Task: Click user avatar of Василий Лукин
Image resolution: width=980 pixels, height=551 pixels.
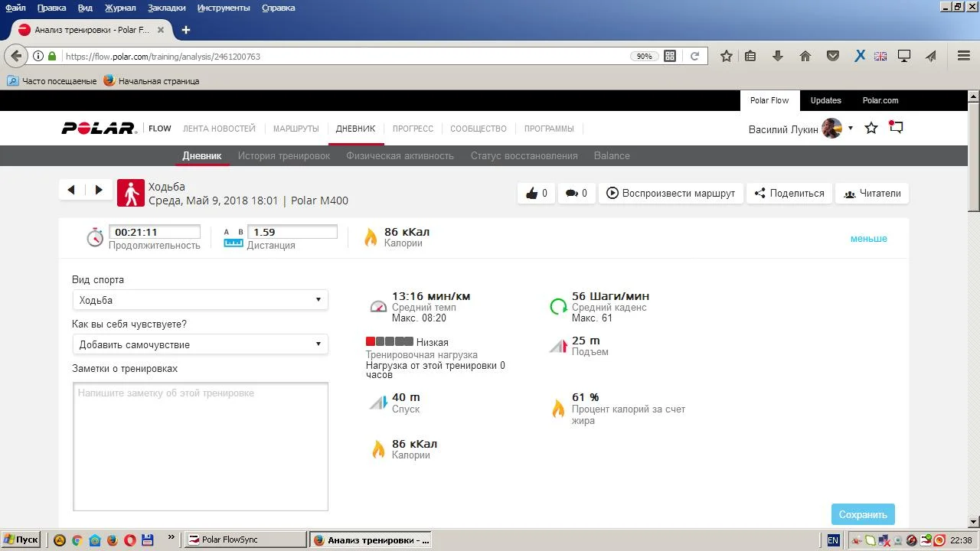Action: click(x=831, y=129)
